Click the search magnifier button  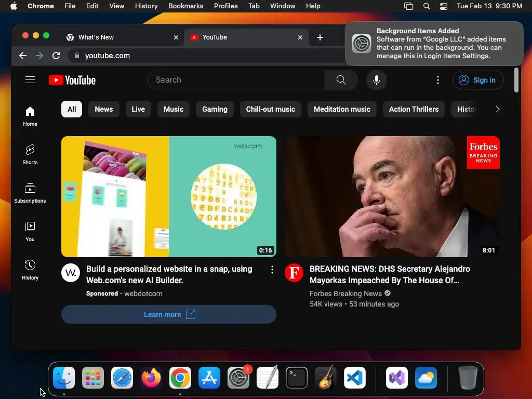[341, 80]
